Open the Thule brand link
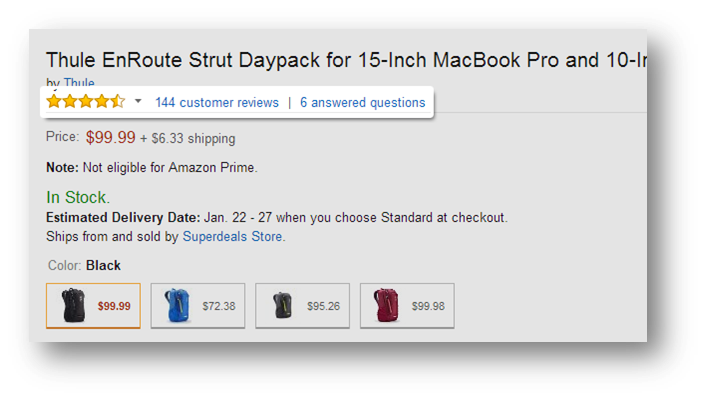This screenshot has height=399, width=704. pyautogui.click(x=79, y=83)
